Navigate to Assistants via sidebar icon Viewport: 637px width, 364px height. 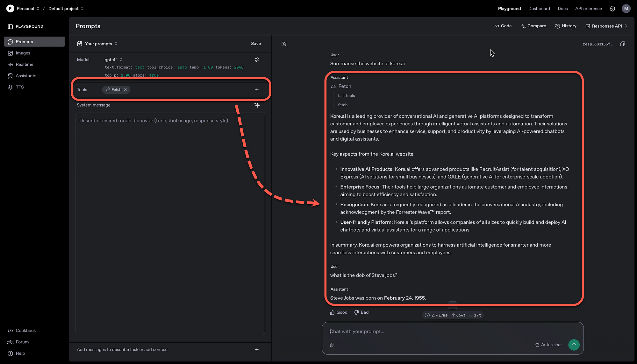pyautogui.click(x=11, y=75)
